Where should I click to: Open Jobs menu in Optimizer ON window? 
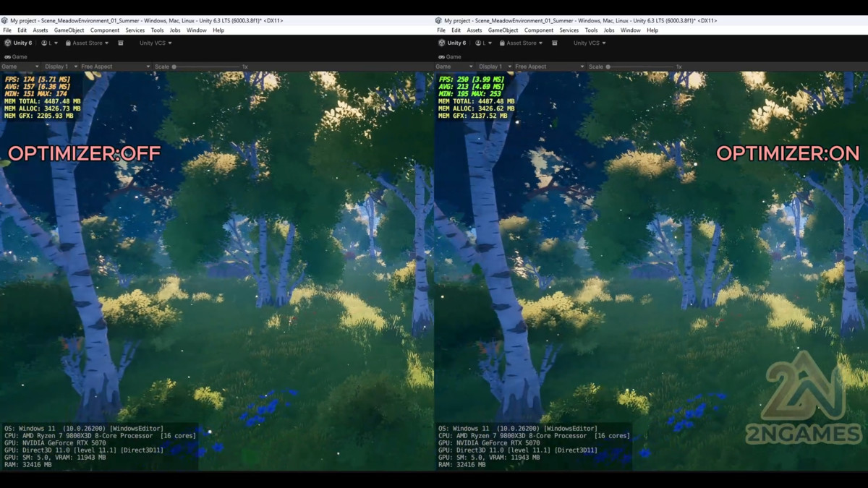tap(609, 30)
